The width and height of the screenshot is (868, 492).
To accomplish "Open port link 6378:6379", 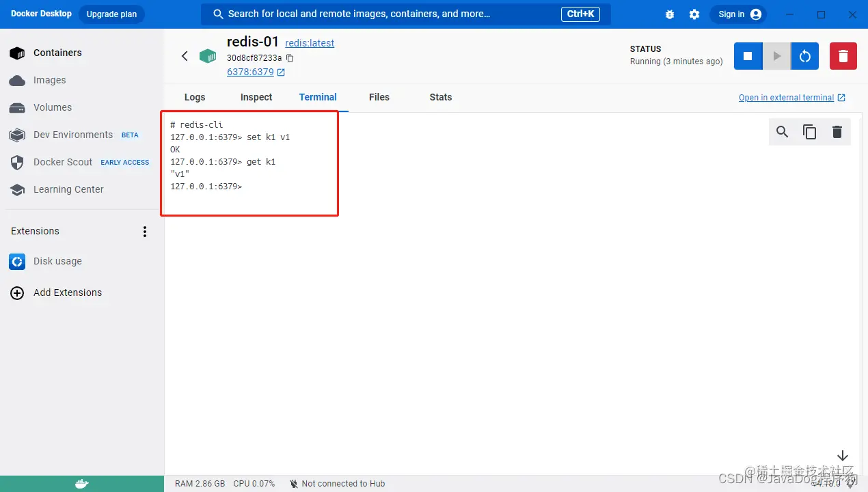I will pyautogui.click(x=250, y=72).
